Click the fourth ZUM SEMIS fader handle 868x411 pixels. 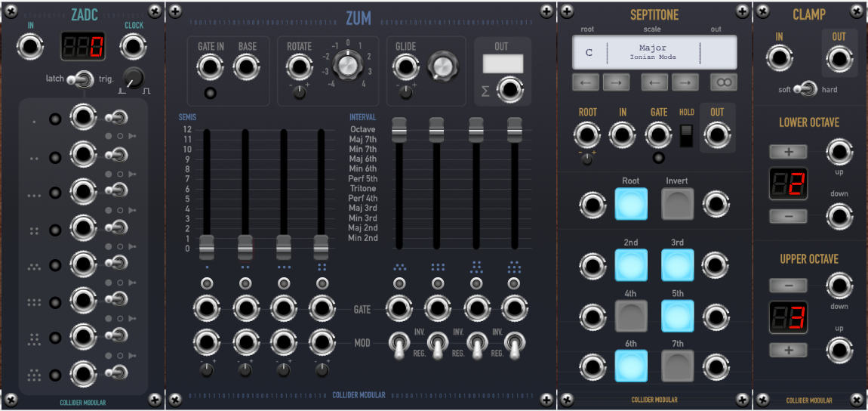[321, 247]
